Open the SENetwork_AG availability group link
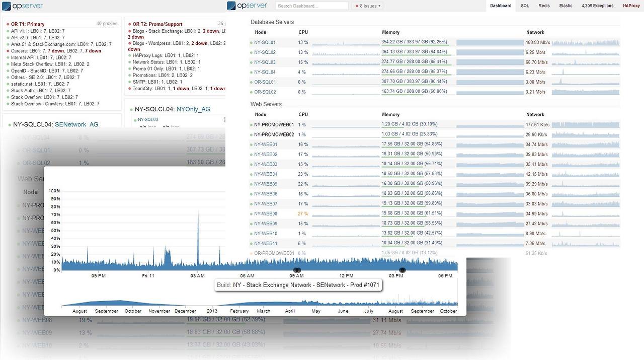644x360 pixels. coord(77,124)
